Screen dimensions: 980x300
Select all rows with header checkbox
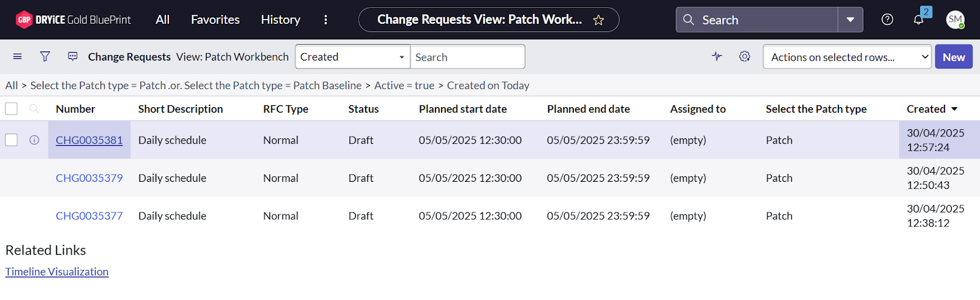click(x=11, y=109)
